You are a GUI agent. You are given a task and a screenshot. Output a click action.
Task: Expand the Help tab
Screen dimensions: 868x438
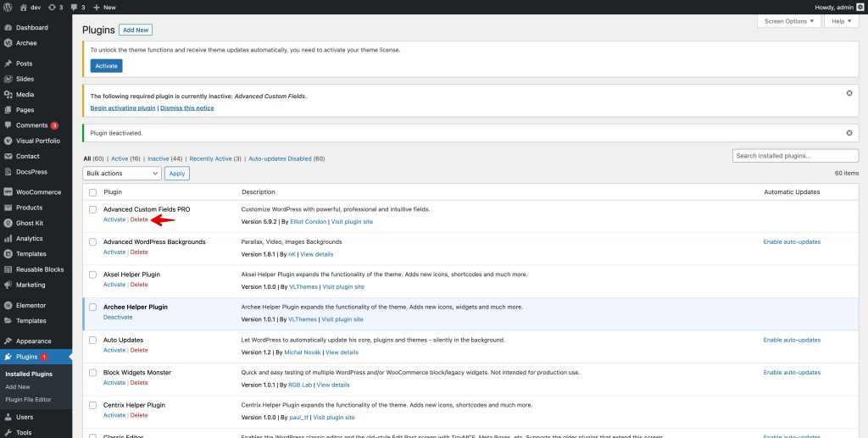[x=842, y=21]
